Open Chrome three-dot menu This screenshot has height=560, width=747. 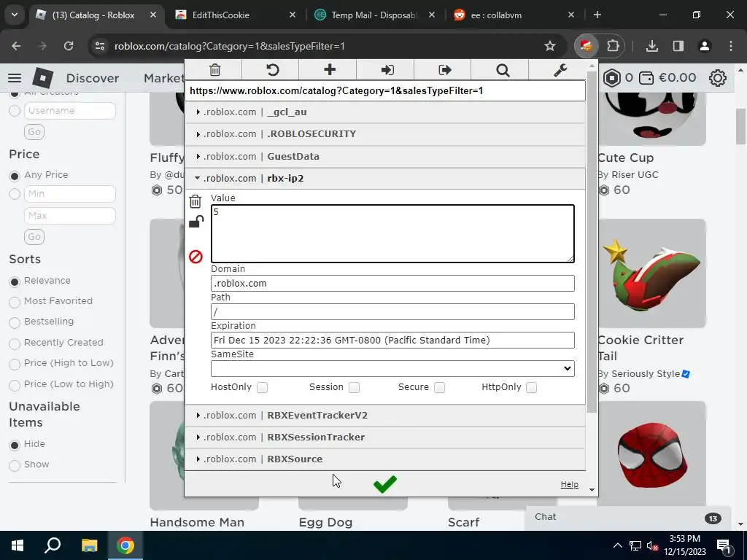click(x=731, y=46)
